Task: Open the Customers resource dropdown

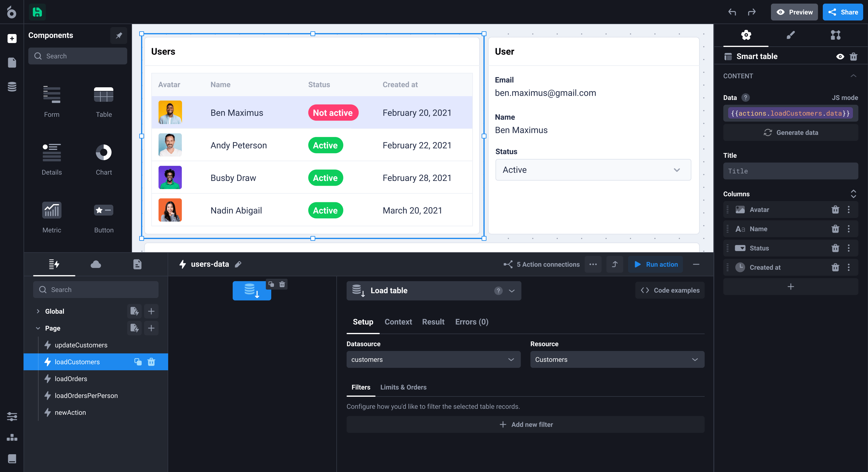Action: 617,359
